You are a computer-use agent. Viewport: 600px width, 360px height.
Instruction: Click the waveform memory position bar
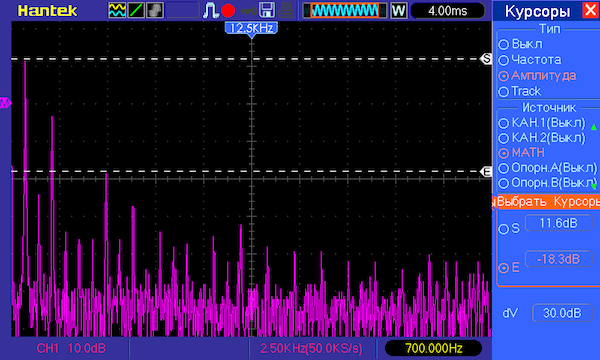345,10
